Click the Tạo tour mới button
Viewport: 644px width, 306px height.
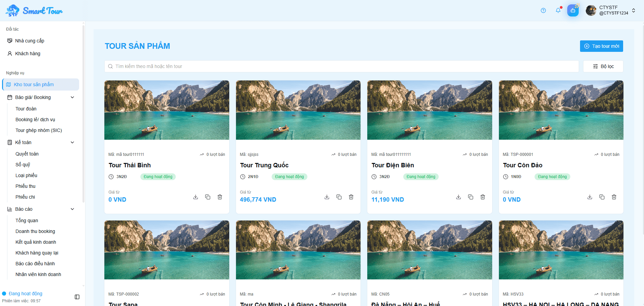click(x=601, y=46)
